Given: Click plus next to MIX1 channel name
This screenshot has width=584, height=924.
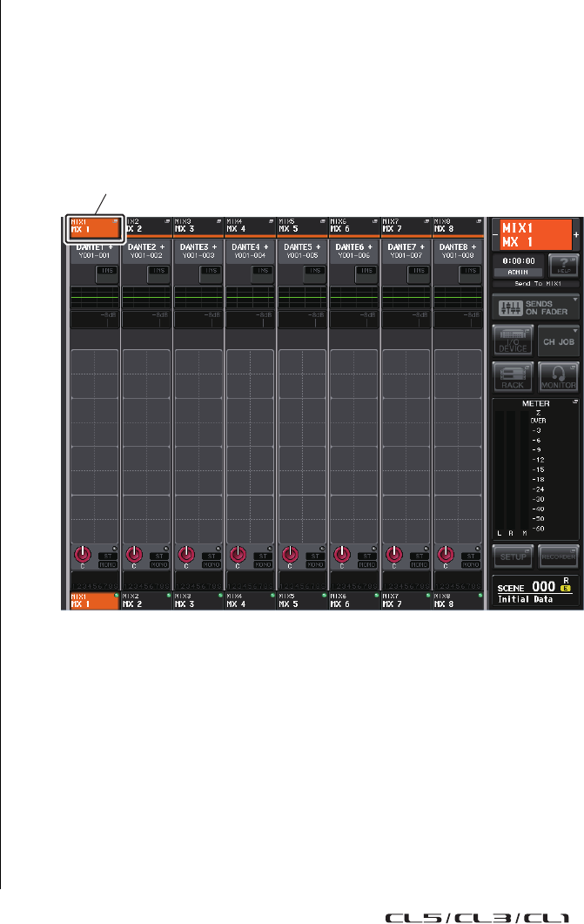Looking at the screenshot, I should click(x=576, y=235).
